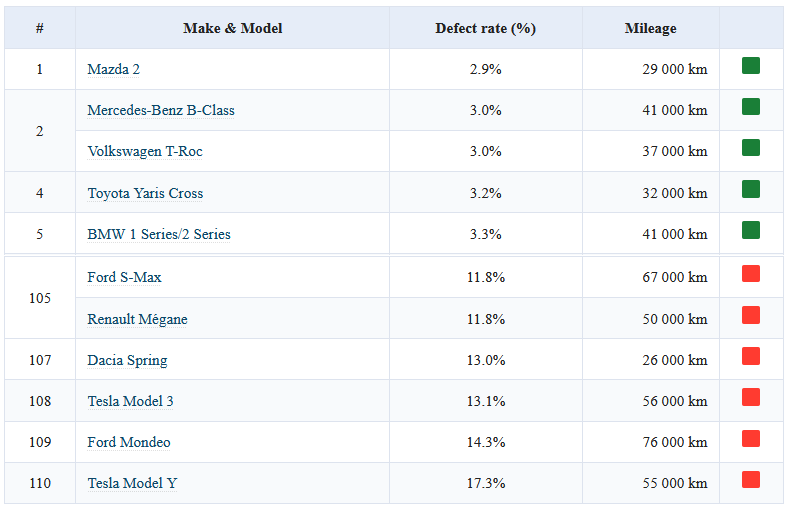Click the Defect rate (%) column header
The height and width of the screenshot is (509, 789).
point(485,28)
